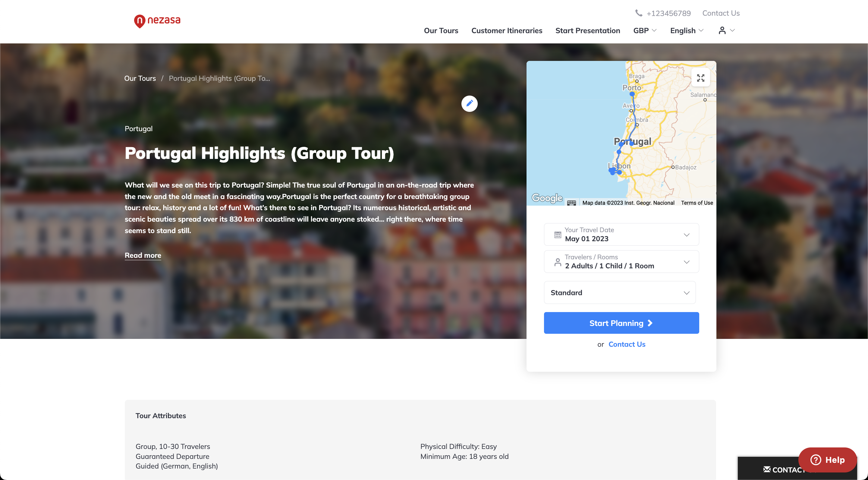
Task: Click 'Guided (German, English)' text
Action: (x=177, y=466)
